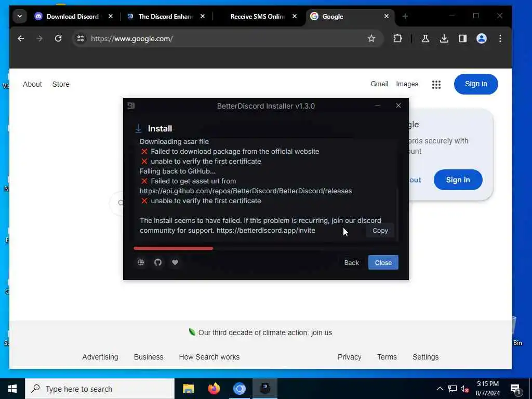Click the top-right Sign in button
Screen dimensions: 532x399
[476, 84]
